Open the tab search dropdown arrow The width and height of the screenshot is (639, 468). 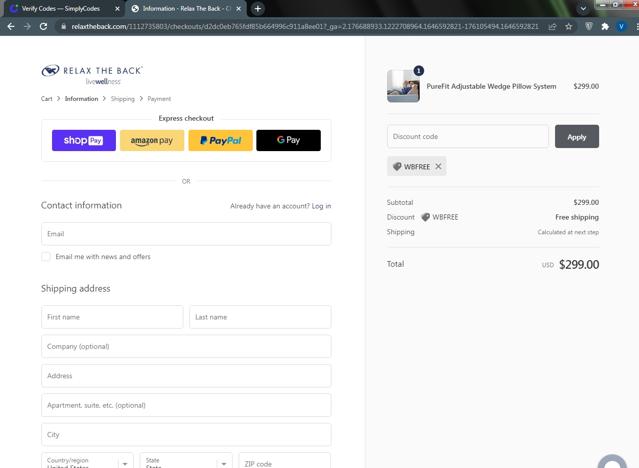coord(583,9)
